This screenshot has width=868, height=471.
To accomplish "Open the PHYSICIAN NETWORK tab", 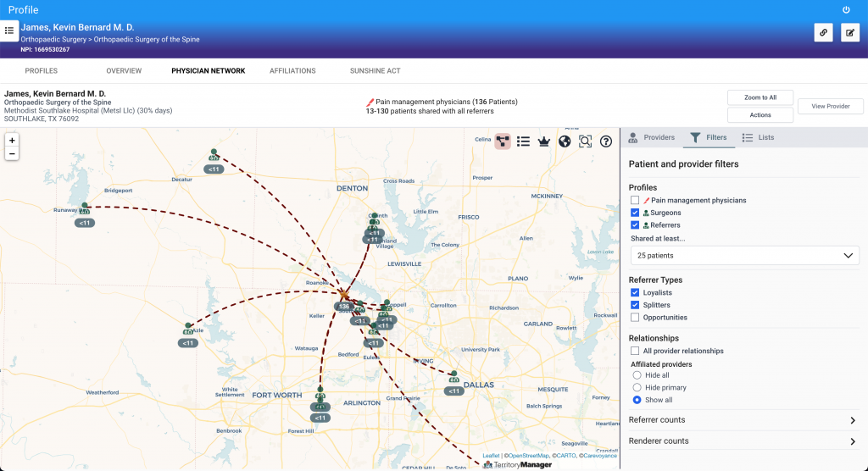I will tap(209, 71).
